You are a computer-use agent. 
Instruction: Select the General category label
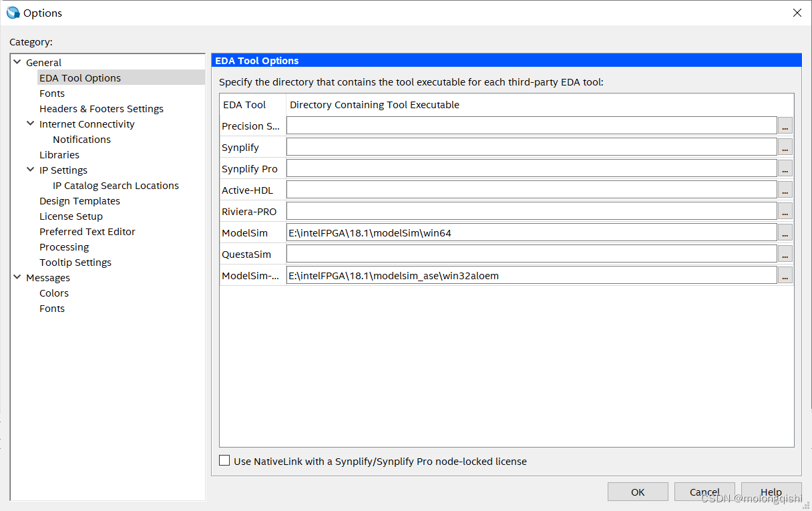[x=43, y=62]
